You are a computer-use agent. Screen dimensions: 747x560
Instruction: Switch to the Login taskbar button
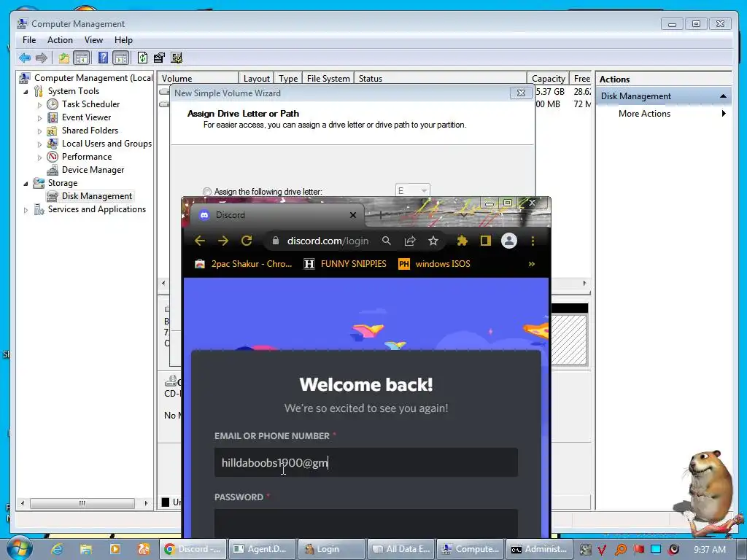331,549
